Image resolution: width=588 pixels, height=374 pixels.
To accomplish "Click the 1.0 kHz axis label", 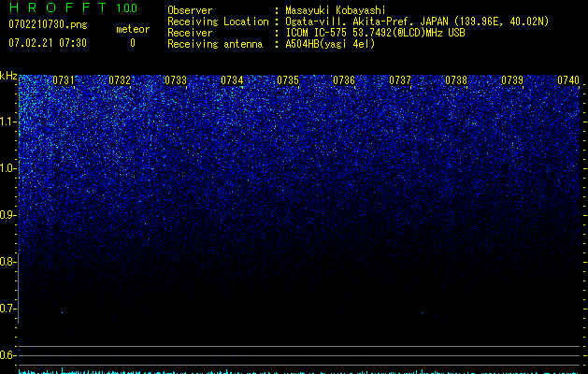I will [7, 168].
